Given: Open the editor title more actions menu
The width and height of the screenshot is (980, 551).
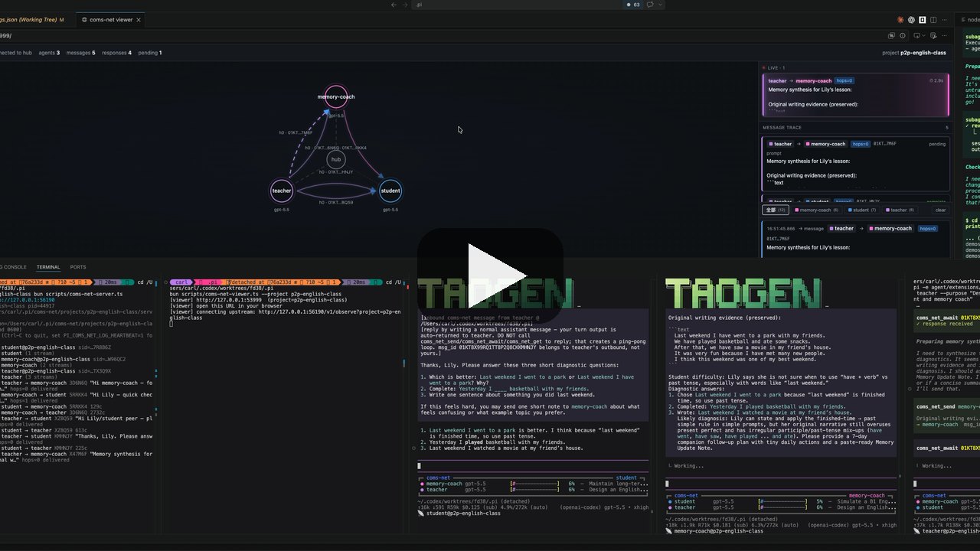Looking at the screenshot, I should [945, 20].
